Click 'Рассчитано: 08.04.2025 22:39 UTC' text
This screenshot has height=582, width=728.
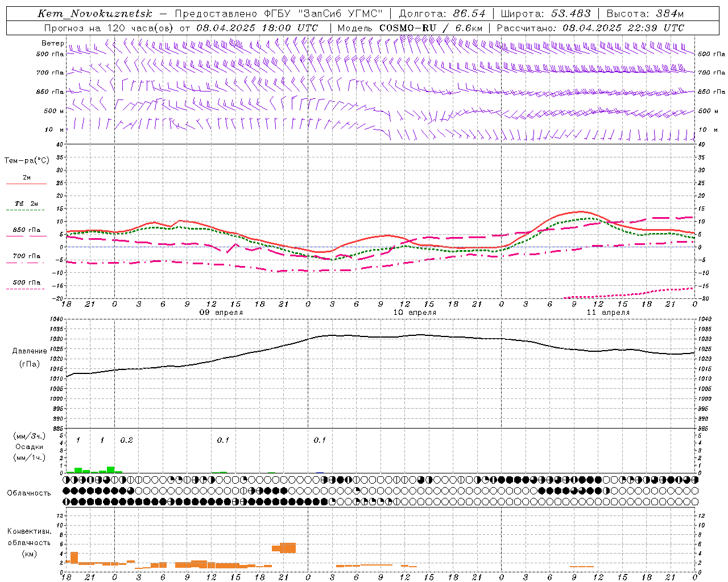click(x=590, y=28)
